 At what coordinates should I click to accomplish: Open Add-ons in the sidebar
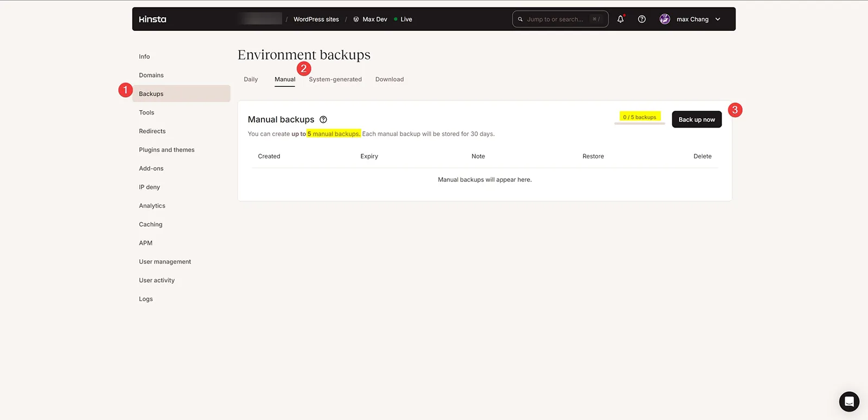pyautogui.click(x=151, y=169)
